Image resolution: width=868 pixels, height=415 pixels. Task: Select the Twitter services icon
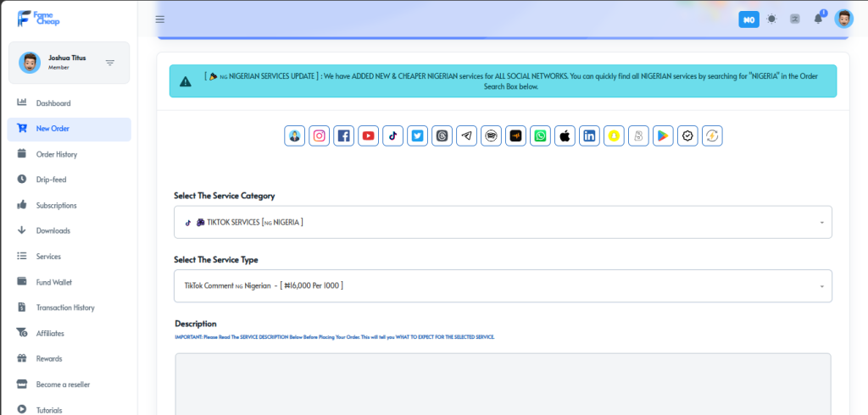tap(417, 136)
